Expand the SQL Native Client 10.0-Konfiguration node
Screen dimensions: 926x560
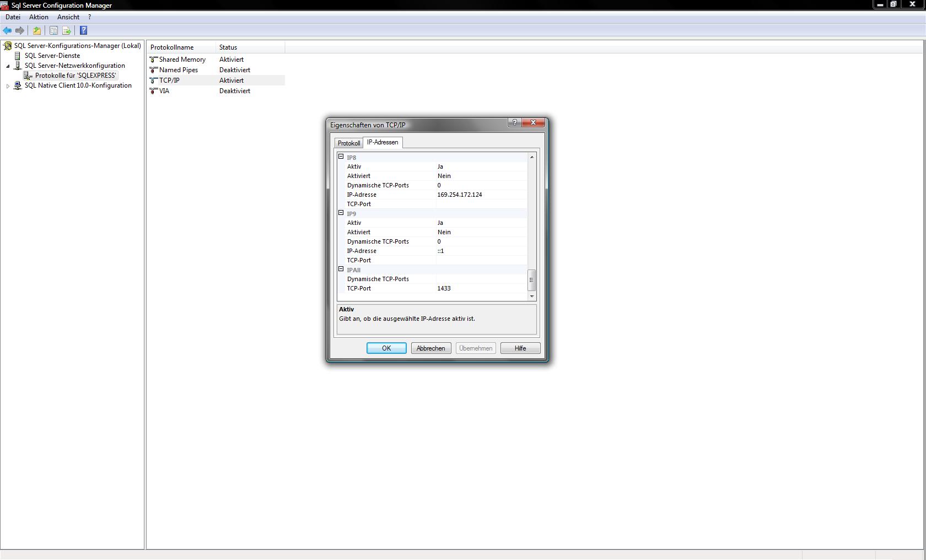[8, 86]
